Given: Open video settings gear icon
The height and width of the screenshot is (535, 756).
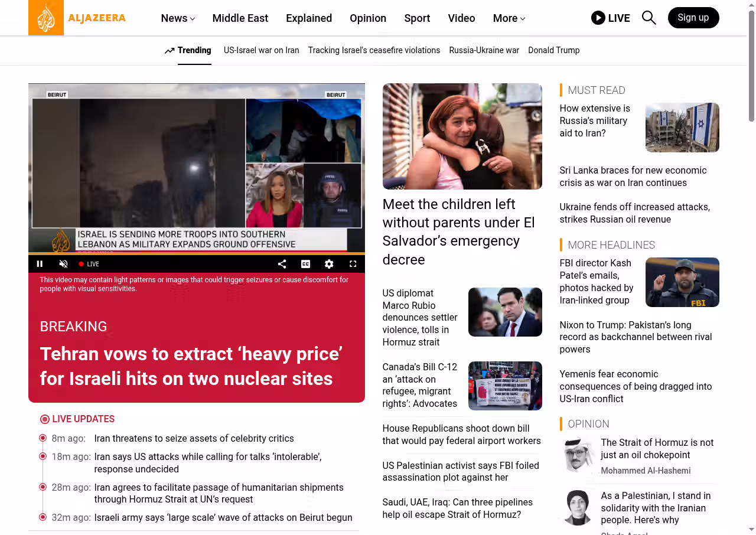Looking at the screenshot, I should [329, 264].
